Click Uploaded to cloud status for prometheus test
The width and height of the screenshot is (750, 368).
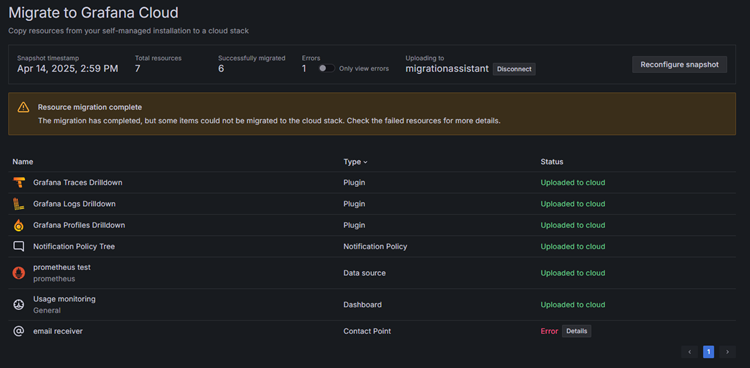[x=573, y=273]
